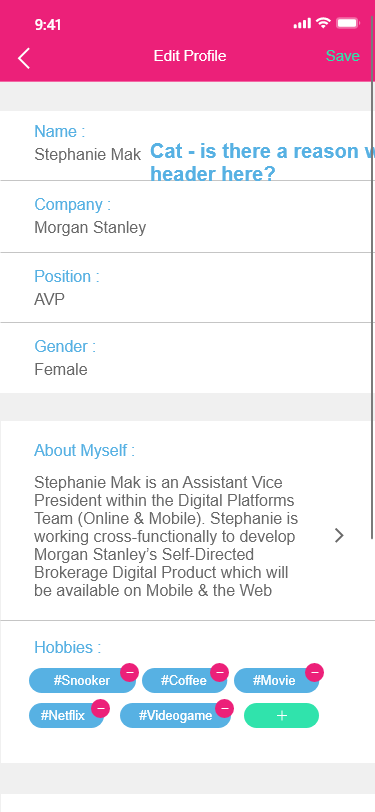
Task: Tap the back arrow in header
Action: pyautogui.click(x=24, y=58)
